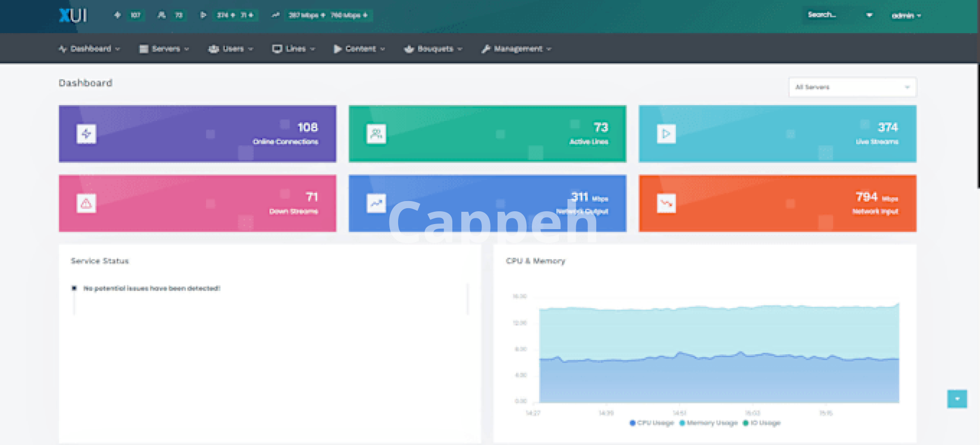Toggle Memory Usage series in chart legend
Image resolution: width=980 pixels, height=445 pixels.
pos(708,423)
